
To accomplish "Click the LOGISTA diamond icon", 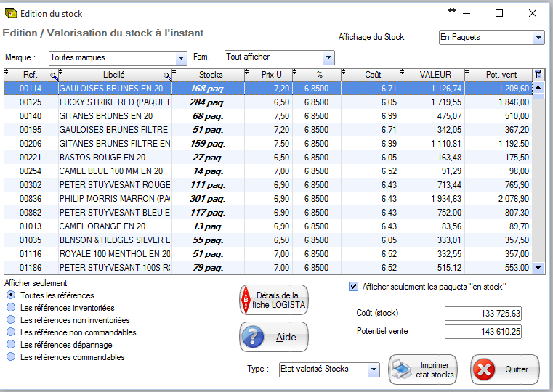I will pos(245,301).
